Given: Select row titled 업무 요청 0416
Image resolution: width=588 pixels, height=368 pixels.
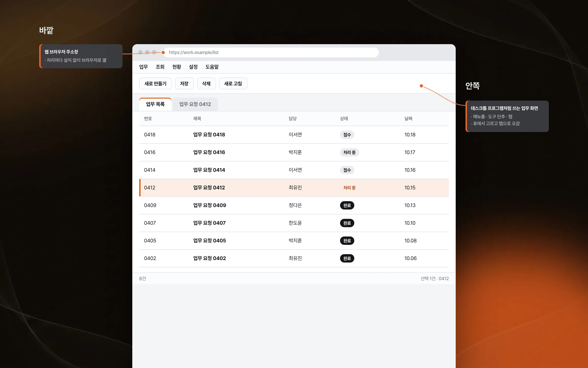Looking at the screenshot, I should click(x=294, y=152).
